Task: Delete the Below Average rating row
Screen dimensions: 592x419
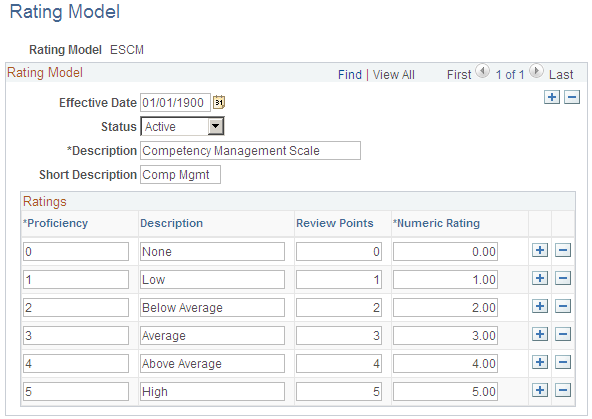Action: point(563,306)
